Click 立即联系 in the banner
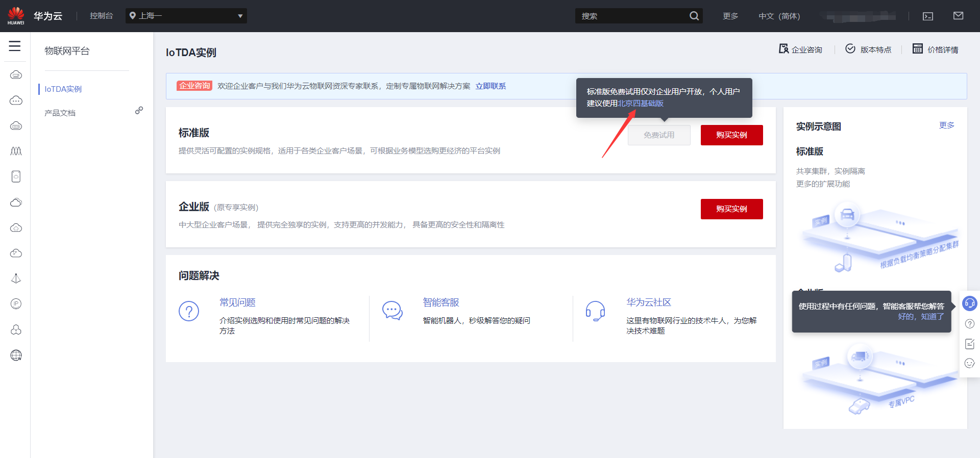The height and width of the screenshot is (458, 980). pyautogui.click(x=491, y=86)
